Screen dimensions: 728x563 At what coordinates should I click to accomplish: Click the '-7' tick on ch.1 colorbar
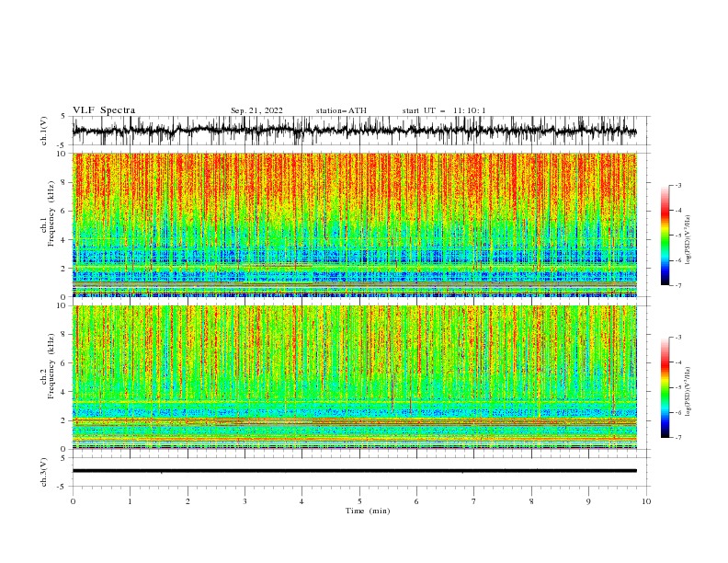677,285
